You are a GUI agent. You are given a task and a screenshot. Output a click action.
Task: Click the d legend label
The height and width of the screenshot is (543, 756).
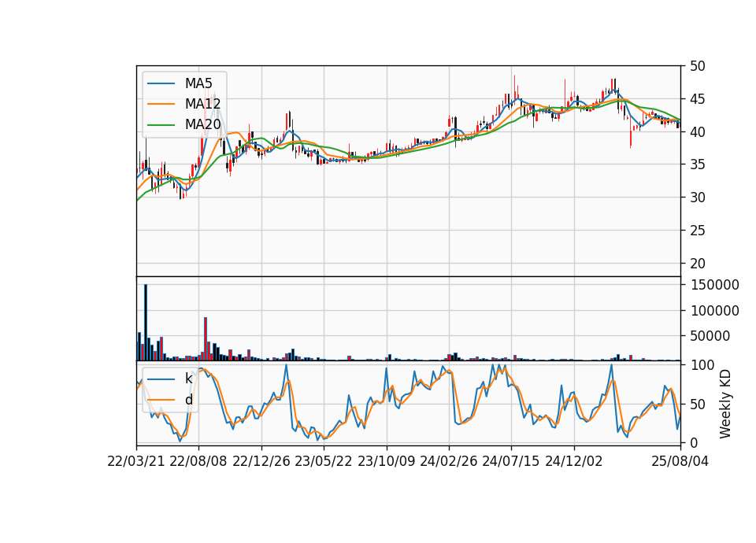coord(188,400)
